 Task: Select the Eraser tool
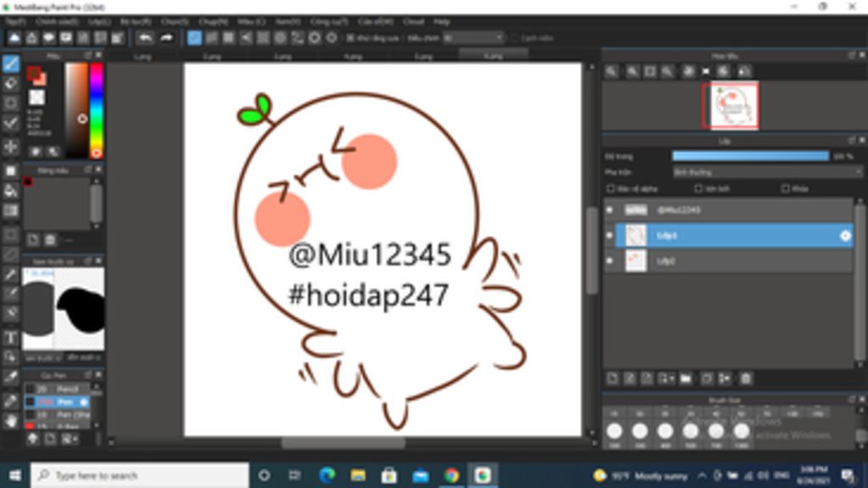click(x=10, y=84)
